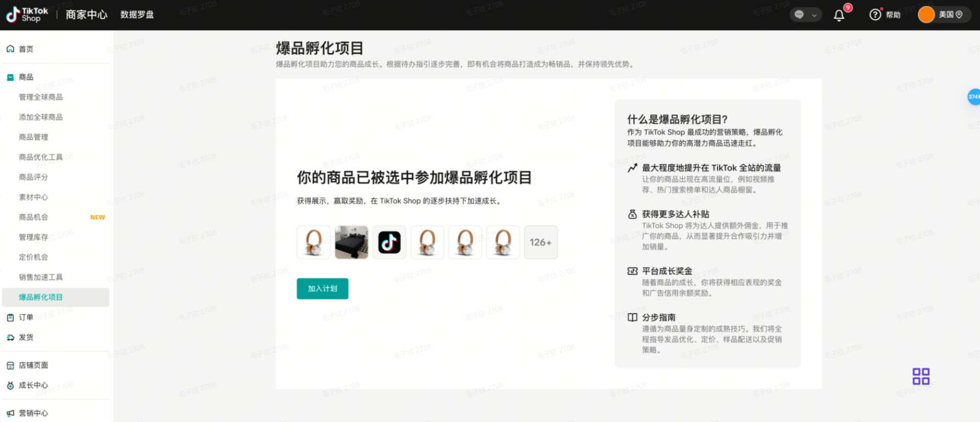Viewport: 980px width, 422px height.
Task: Open 商家中心 in top navigation
Action: click(86, 15)
